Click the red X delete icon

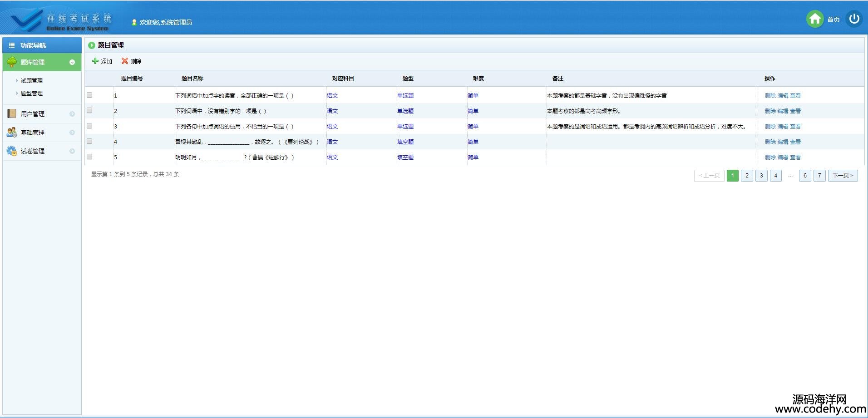tap(125, 61)
